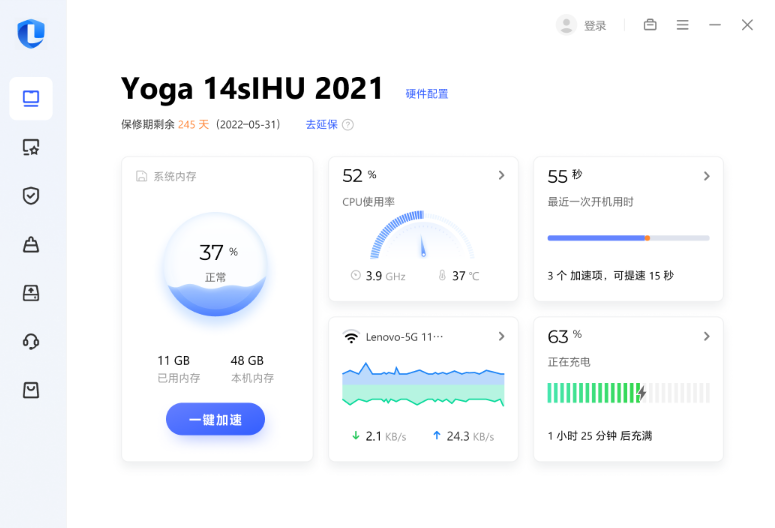The image size is (775, 528).
Task: Click the 52 % CPU usage value
Action: tap(359, 176)
